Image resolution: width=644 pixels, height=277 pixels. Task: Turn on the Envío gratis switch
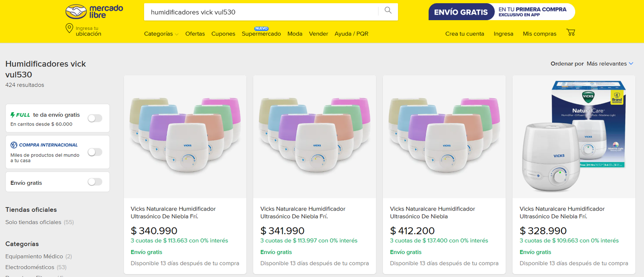pyautogui.click(x=95, y=182)
